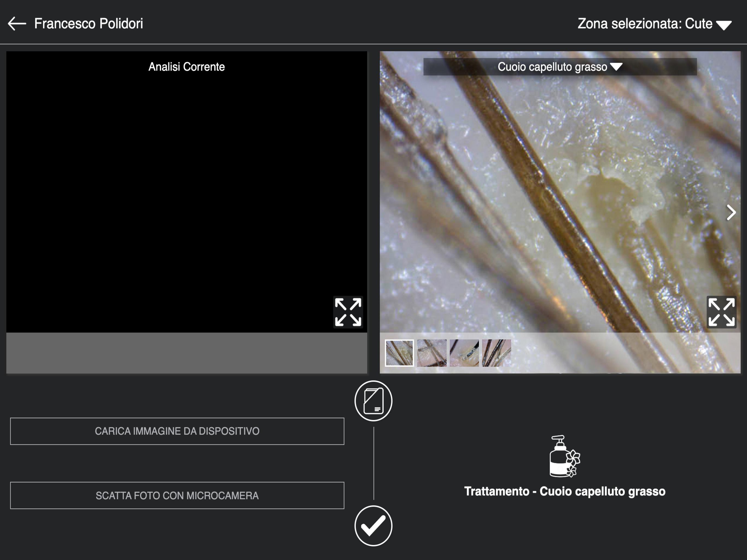Expand the Cuoio capelluto grasso selector
Image resolution: width=747 pixels, height=560 pixels.
pyautogui.click(x=560, y=67)
